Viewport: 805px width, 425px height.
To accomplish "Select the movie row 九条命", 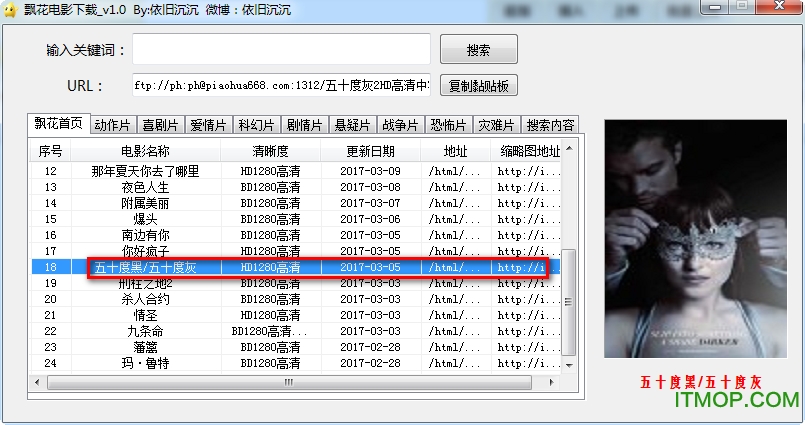I will point(296,331).
